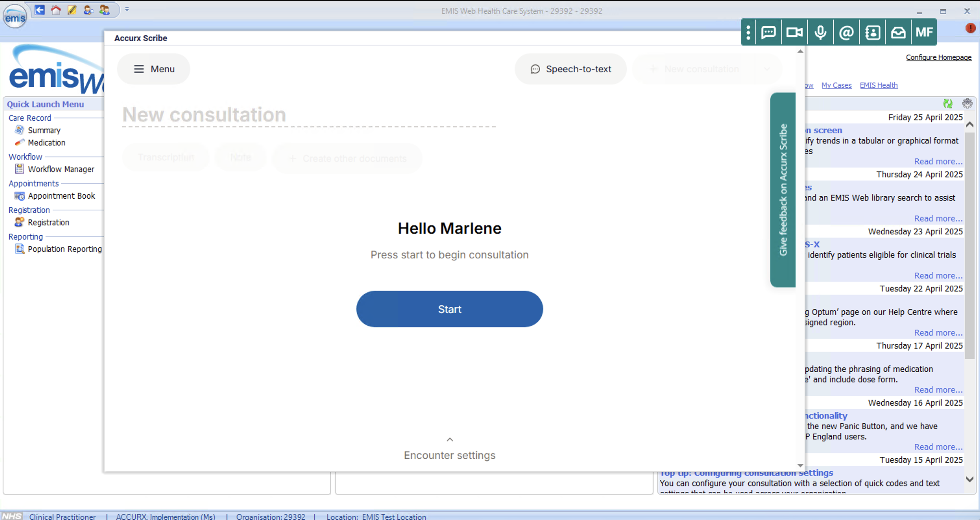Screen dimensions: 980x520
Task: Click the Registration person icon
Action: (19, 222)
